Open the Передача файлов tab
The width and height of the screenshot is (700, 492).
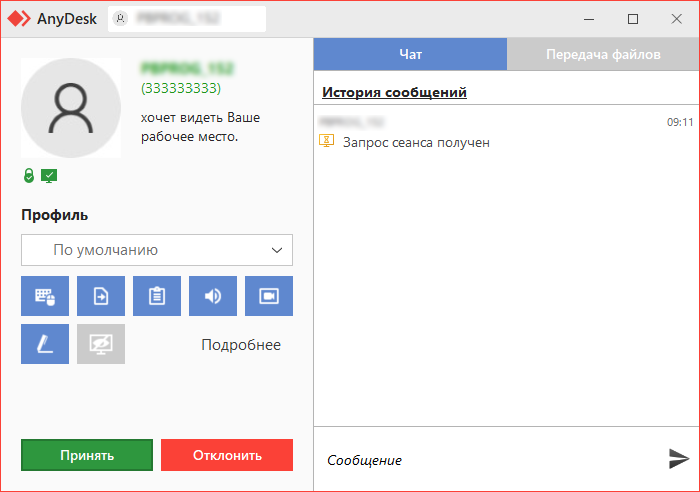tap(603, 55)
